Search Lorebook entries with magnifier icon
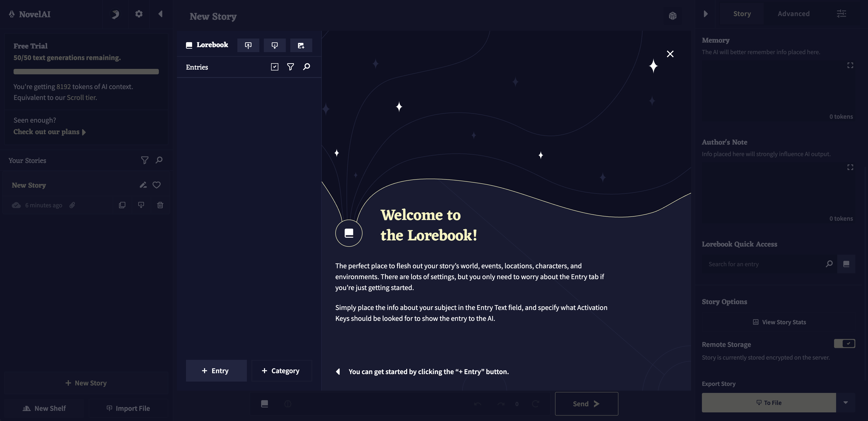This screenshot has height=421, width=868. [x=306, y=67]
